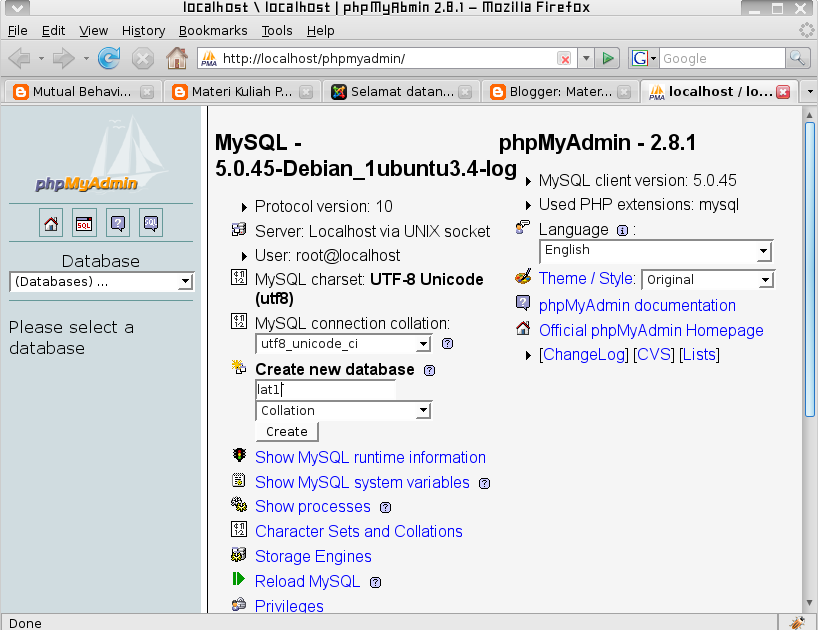
Task: Click help icon beside system variables
Action: pos(485,483)
